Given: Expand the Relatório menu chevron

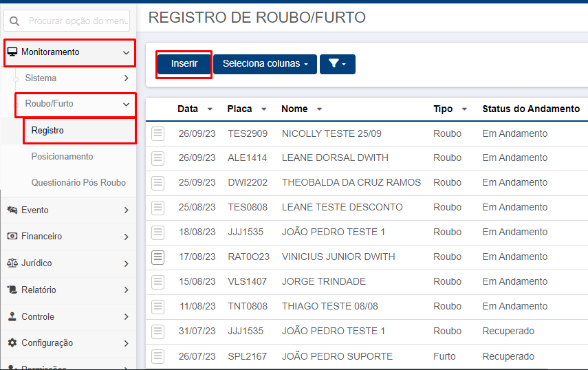Looking at the screenshot, I should click(x=127, y=290).
